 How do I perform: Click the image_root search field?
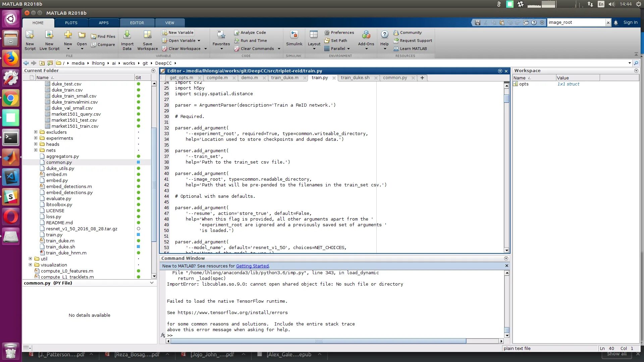coord(576,22)
